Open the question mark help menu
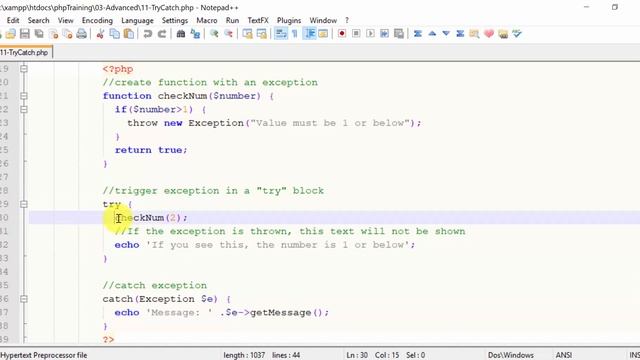The height and width of the screenshot is (360, 640). click(x=347, y=20)
